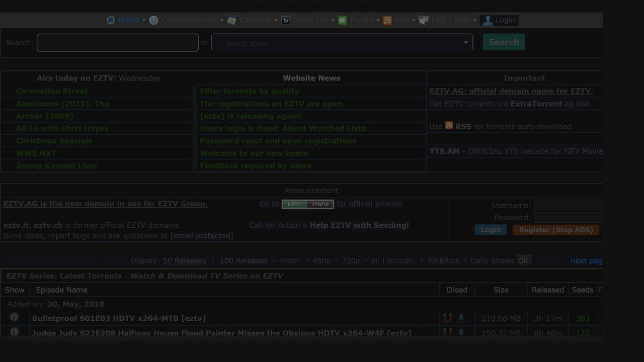Open 'Welcome to our new home' news
This screenshot has height=362, width=644.
click(254, 153)
